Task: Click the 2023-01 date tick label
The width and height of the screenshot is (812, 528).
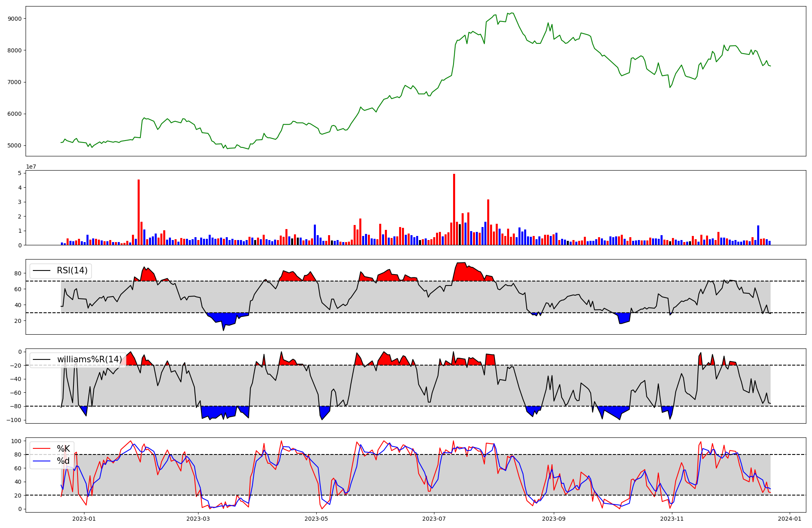Action: coord(84,519)
